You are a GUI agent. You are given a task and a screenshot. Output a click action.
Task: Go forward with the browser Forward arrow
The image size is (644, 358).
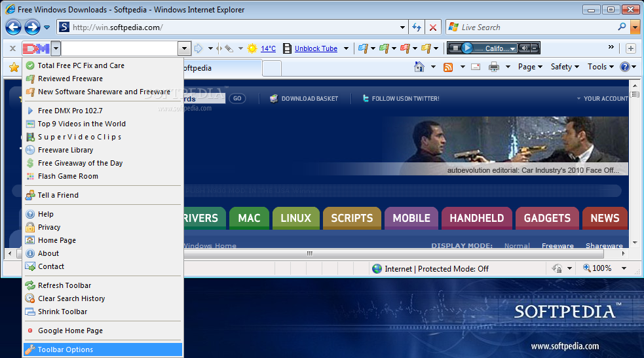pyautogui.click(x=32, y=27)
